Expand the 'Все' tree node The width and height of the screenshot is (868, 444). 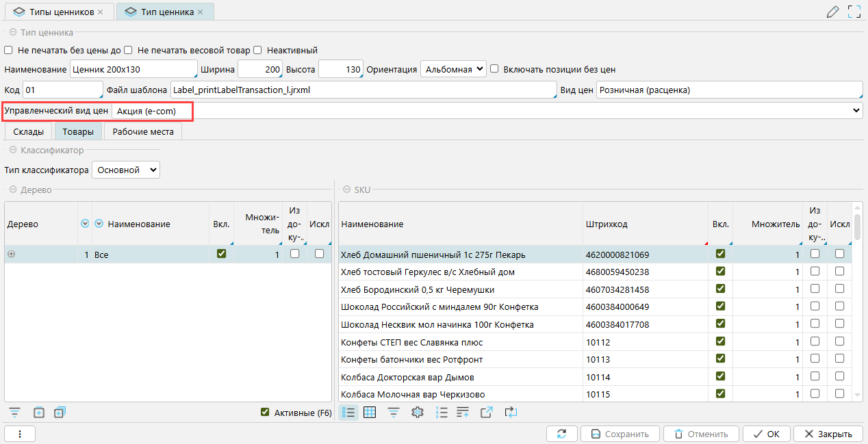[11, 254]
